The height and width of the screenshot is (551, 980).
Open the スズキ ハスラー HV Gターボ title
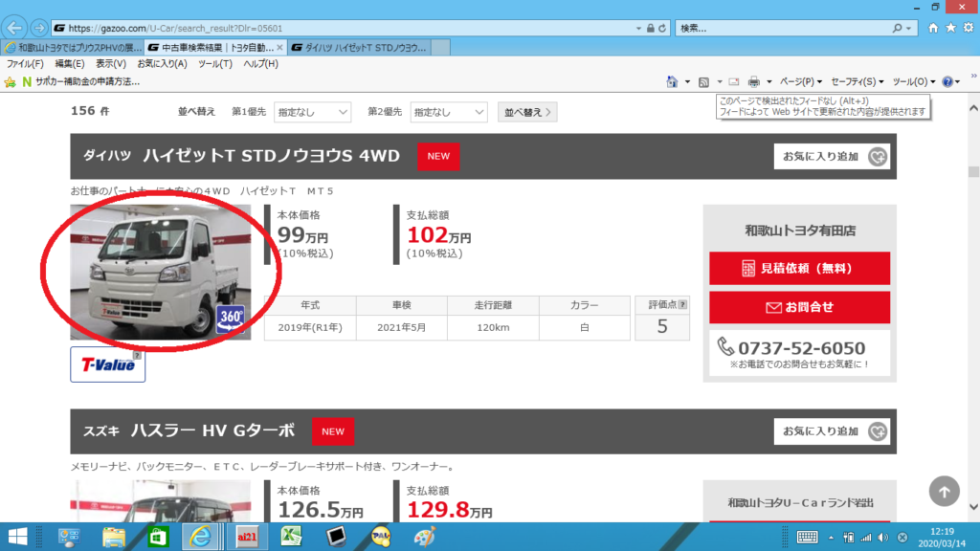pyautogui.click(x=189, y=431)
